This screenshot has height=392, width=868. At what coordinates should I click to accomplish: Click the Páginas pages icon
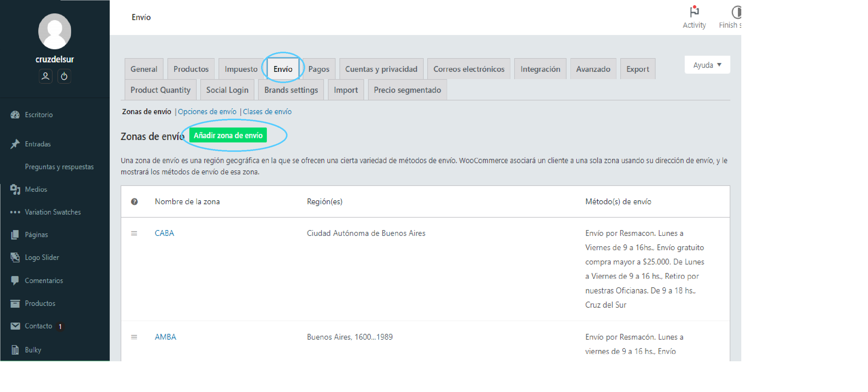pyautogui.click(x=15, y=234)
